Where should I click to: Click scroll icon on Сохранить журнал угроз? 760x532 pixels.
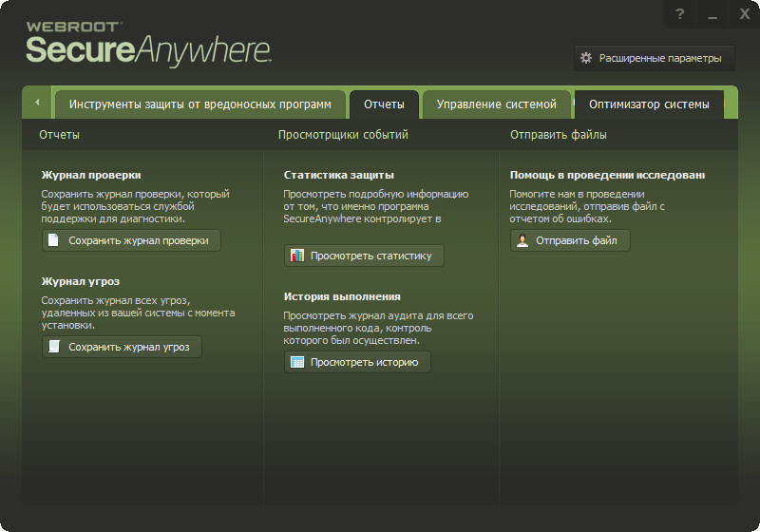click(x=54, y=347)
